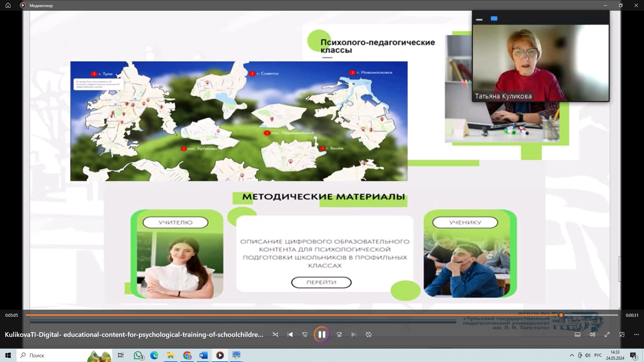Skip back 10 seconds
Viewport: 644px width, 362px height.
[x=305, y=335]
